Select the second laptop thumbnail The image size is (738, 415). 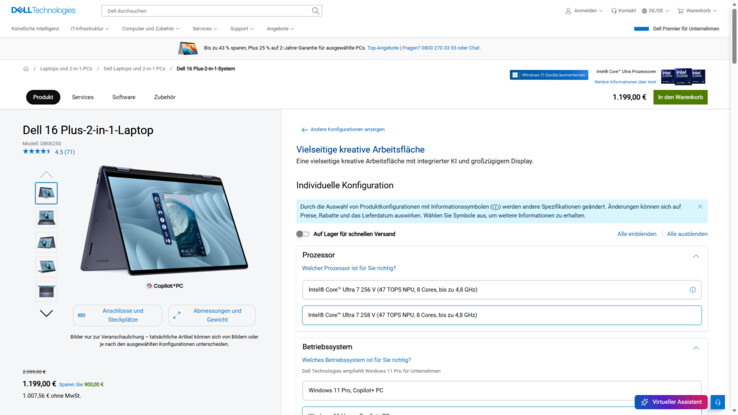click(46, 217)
